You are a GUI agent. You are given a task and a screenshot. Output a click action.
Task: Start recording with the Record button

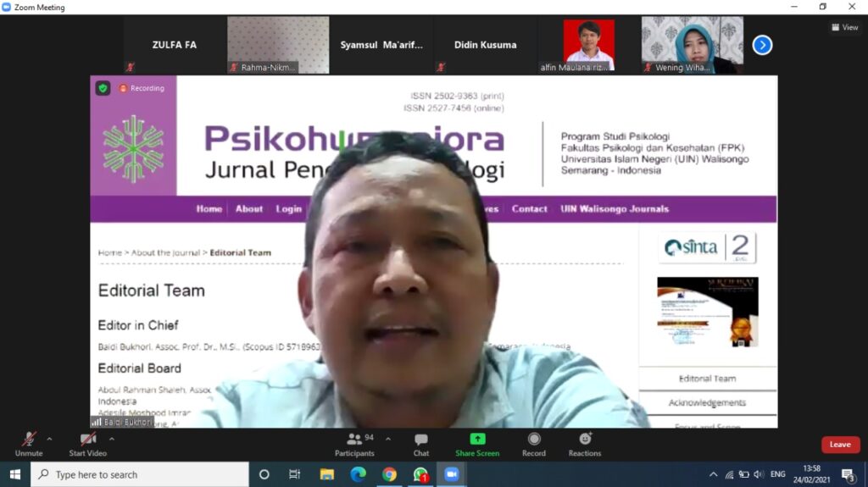pyautogui.click(x=534, y=445)
